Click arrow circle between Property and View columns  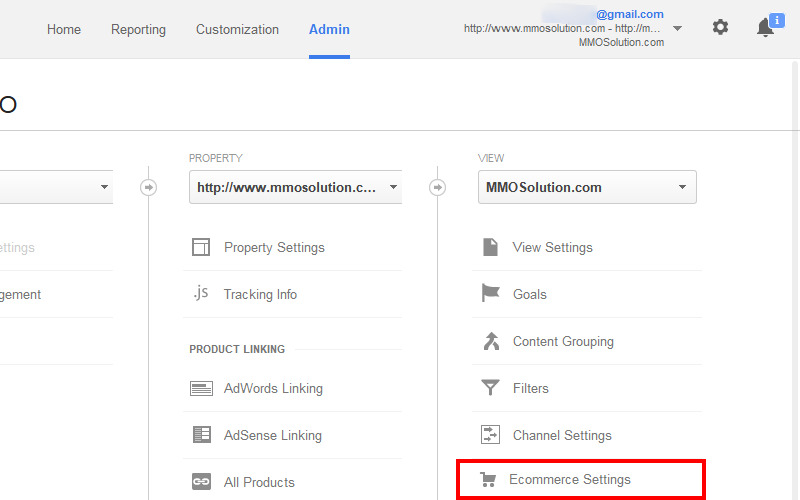tap(438, 187)
